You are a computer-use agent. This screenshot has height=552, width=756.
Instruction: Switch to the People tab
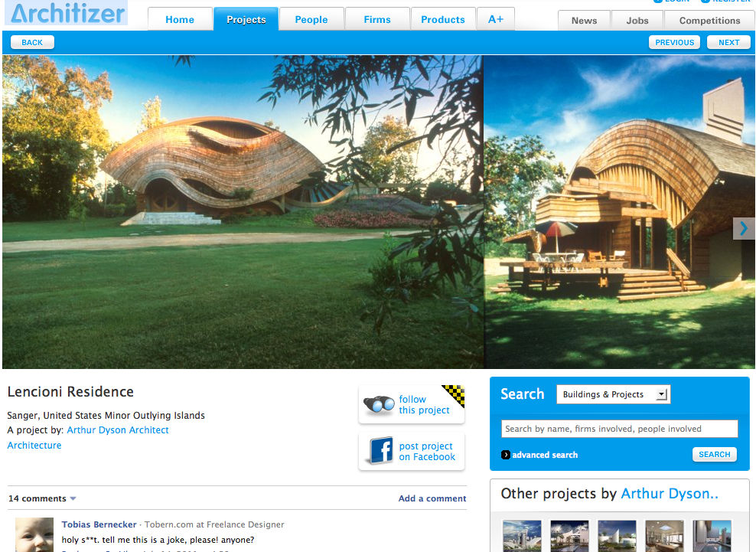(x=311, y=19)
